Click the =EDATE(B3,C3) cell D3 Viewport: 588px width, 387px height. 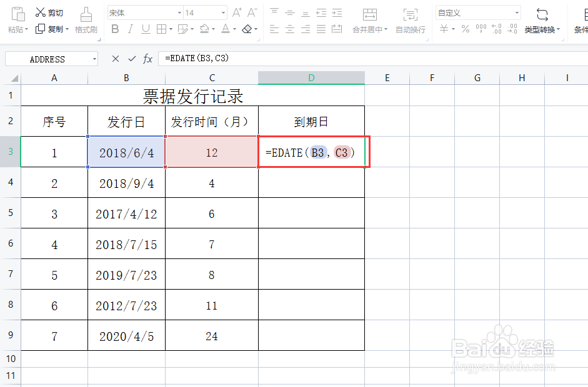point(311,152)
